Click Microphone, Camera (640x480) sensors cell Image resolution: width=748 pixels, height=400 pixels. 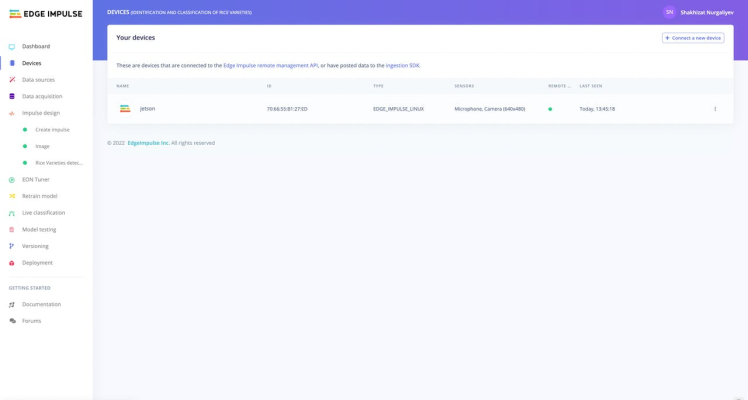tap(489, 109)
